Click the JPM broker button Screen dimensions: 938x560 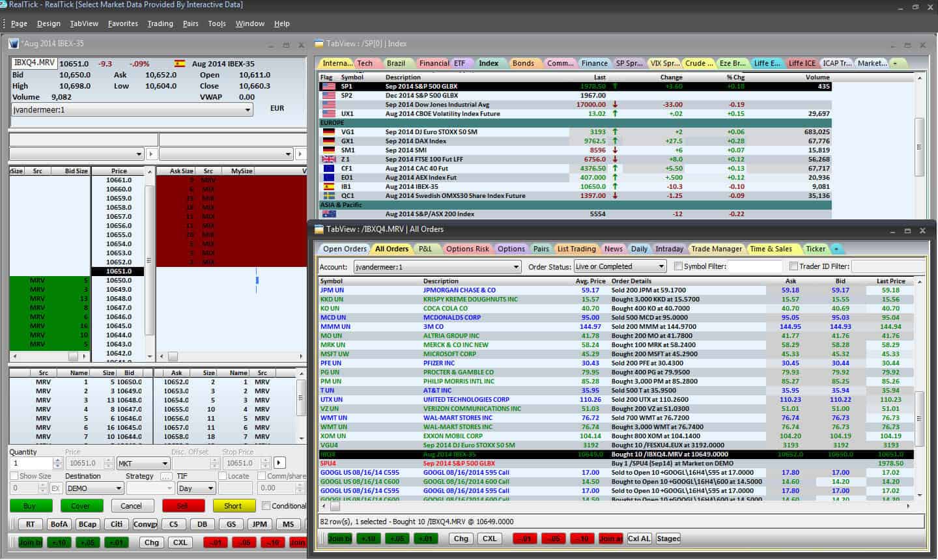click(259, 524)
